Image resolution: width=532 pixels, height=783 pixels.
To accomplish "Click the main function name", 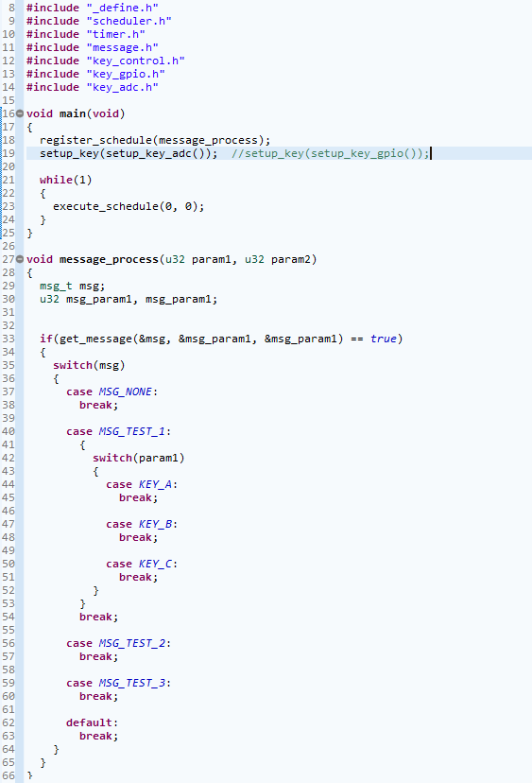I will (73, 113).
